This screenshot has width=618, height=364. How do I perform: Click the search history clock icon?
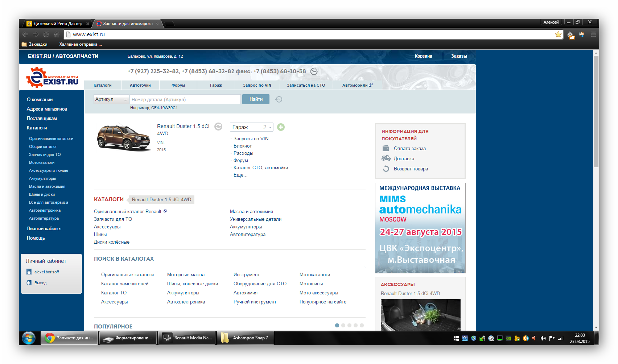[x=279, y=99]
